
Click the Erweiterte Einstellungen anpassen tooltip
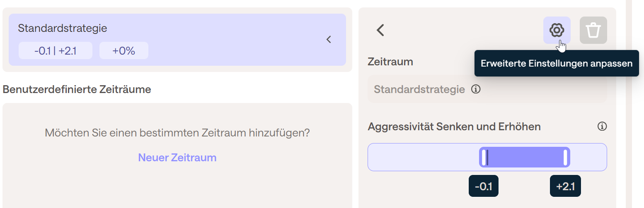coord(557,64)
